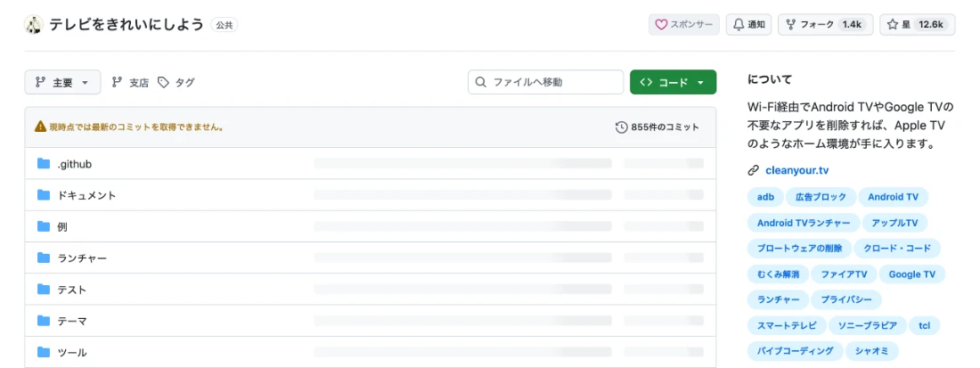Image resolution: width=980 pixels, height=368 pixels.
Task: Click the 公共 visibility badge
Action: click(225, 25)
